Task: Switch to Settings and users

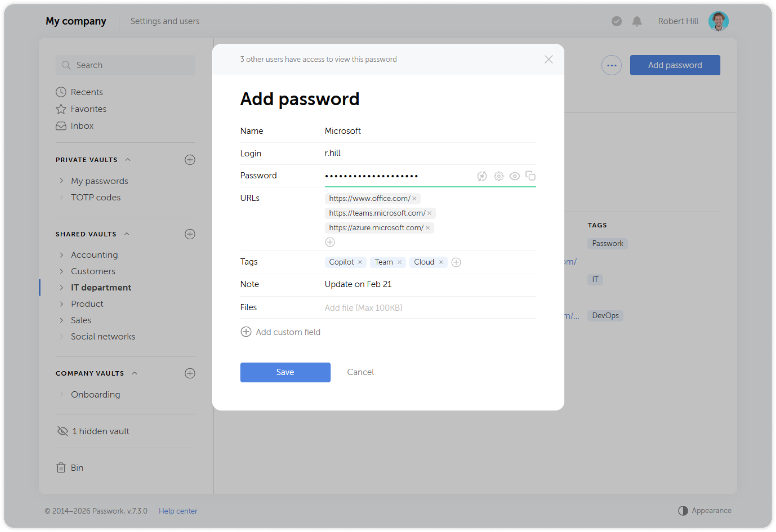Action: click(165, 21)
